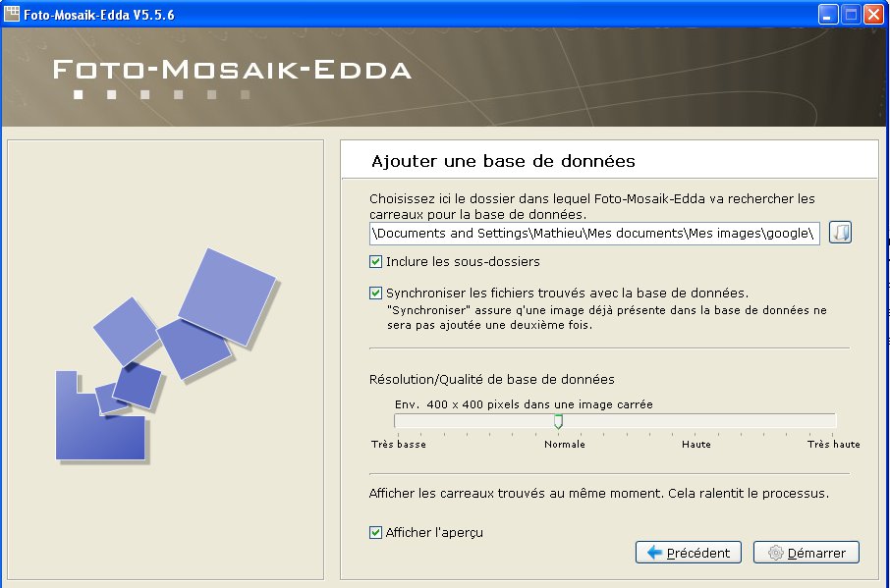
Task: Close the Foto-Mosaik-Edda window
Action: click(x=873, y=14)
